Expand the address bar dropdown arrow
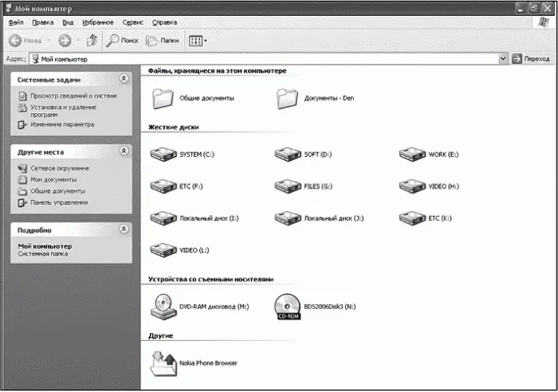Image resolution: width=558 pixels, height=392 pixels. (503, 59)
